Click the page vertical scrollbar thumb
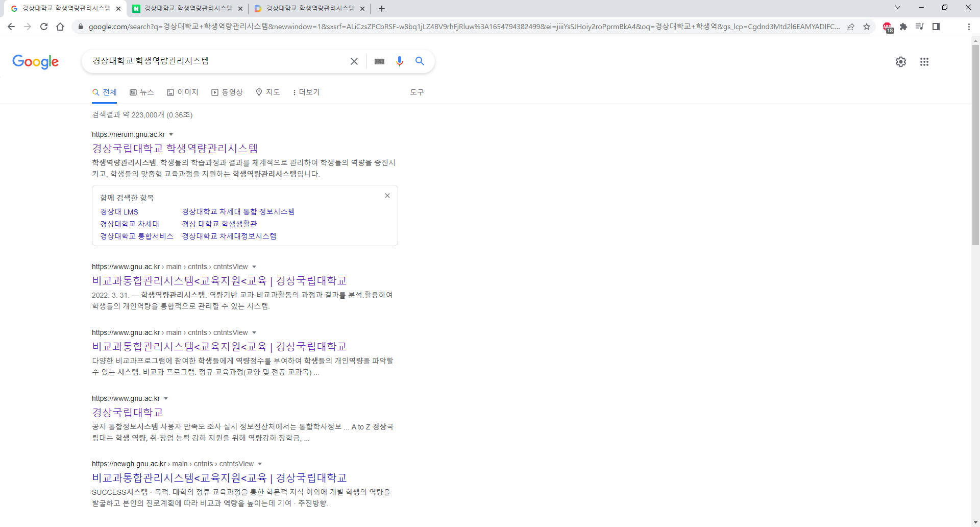The width and height of the screenshot is (980, 527). point(975,145)
